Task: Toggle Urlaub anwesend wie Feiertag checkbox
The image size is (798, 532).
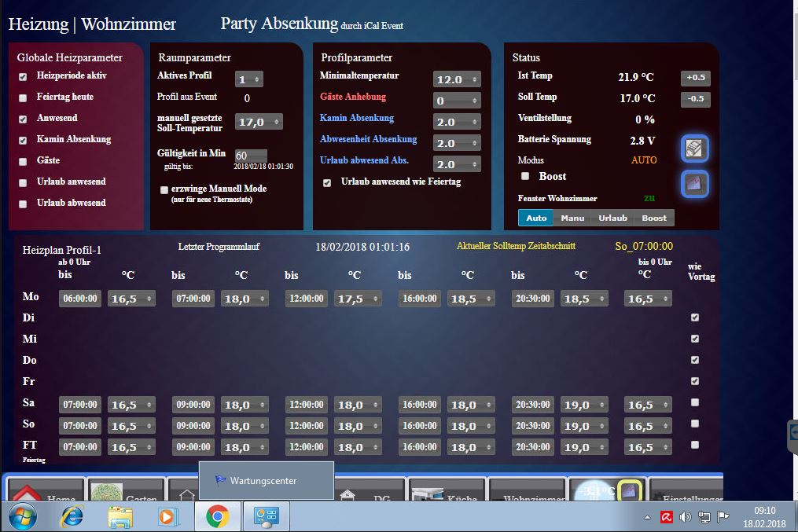Action: click(327, 182)
